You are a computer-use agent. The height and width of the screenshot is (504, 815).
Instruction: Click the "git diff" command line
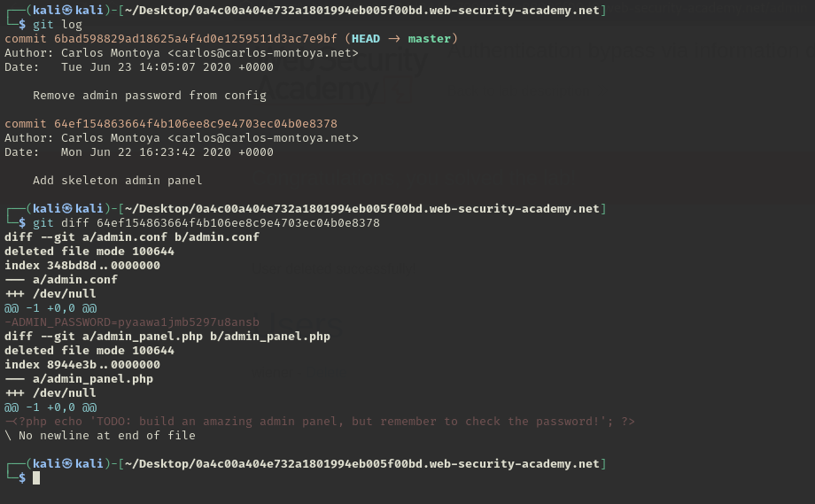pos(206,223)
